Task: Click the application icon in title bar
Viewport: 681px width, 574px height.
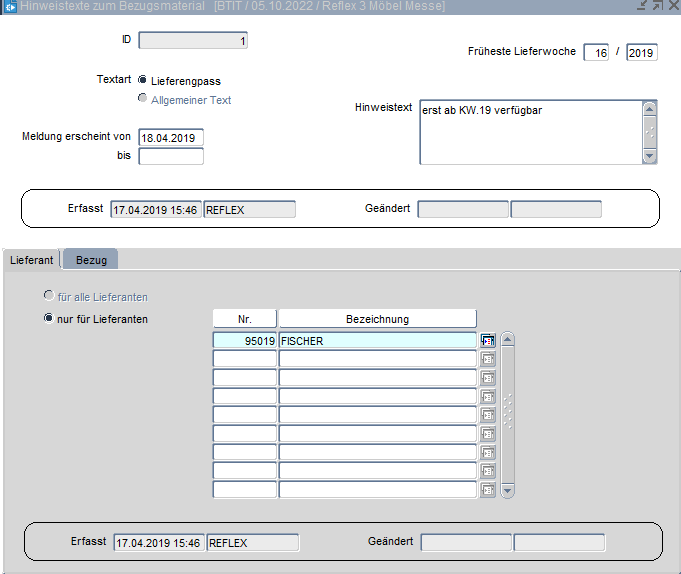Action: (x=9, y=7)
